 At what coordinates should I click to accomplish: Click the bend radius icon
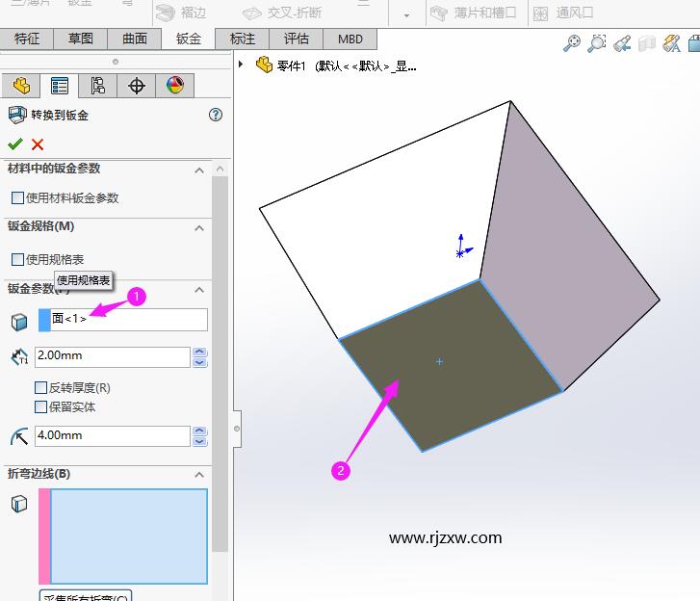[19, 436]
